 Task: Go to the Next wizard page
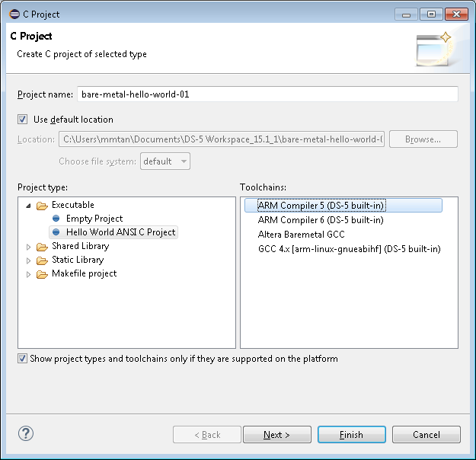coord(276,435)
